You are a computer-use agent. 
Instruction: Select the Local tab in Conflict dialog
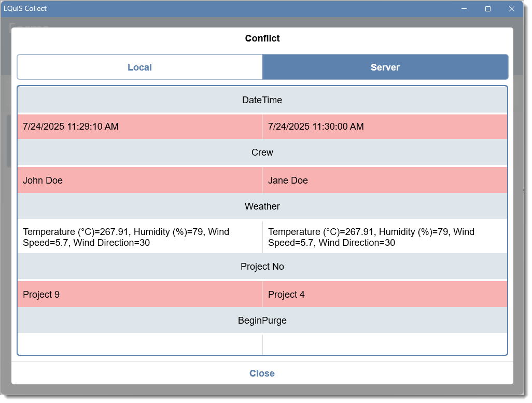coord(140,67)
